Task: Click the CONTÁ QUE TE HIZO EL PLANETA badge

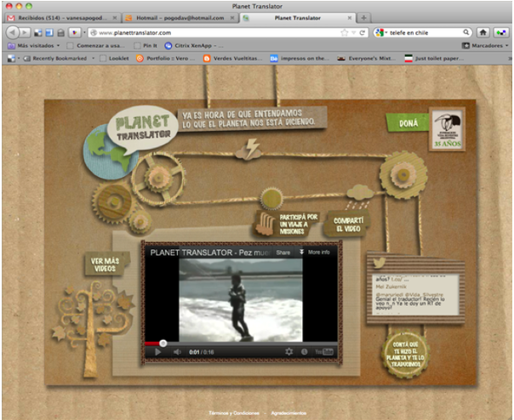Action: coord(405,355)
